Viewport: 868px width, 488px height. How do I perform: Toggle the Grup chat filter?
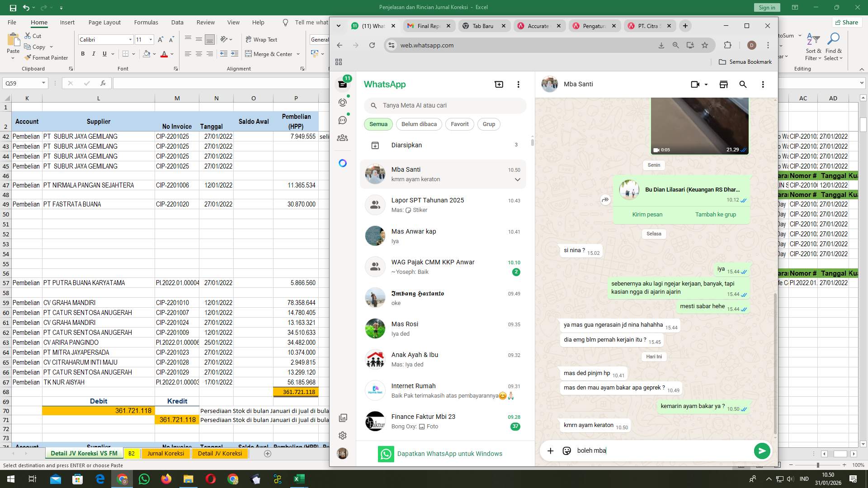[x=489, y=124]
